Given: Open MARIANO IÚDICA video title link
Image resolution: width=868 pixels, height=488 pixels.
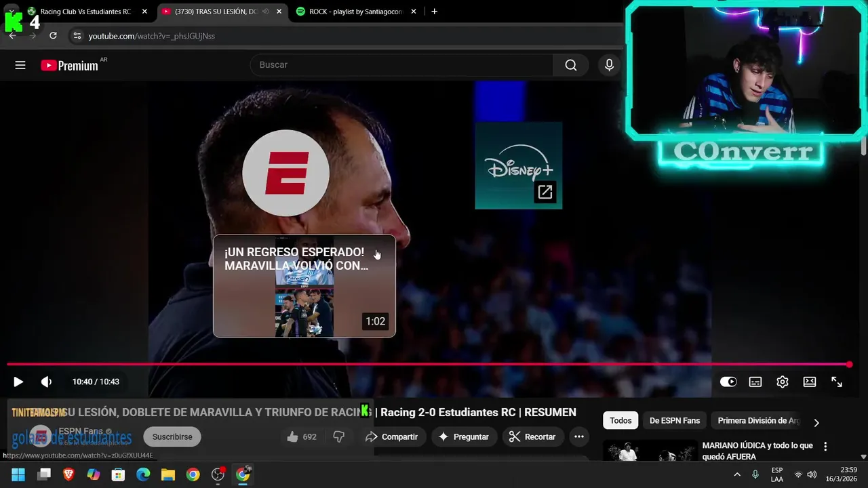Looking at the screenshot, I should [x=757, y=451].
